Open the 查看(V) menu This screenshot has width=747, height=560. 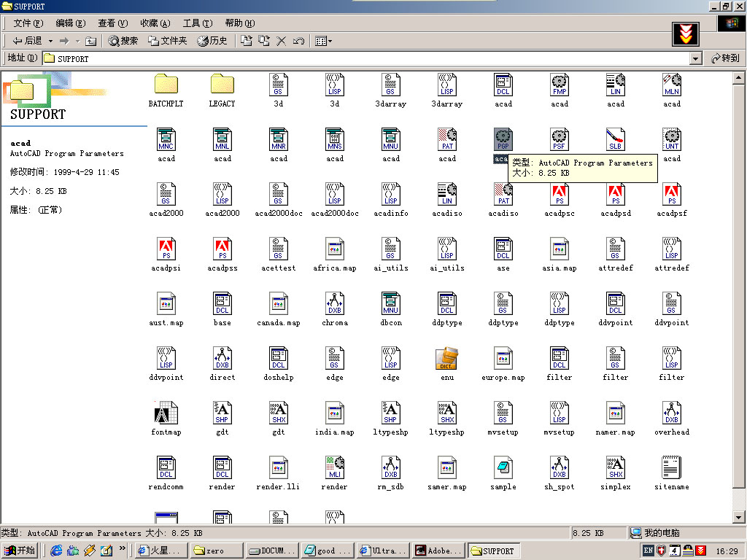[x=112, y=23]
